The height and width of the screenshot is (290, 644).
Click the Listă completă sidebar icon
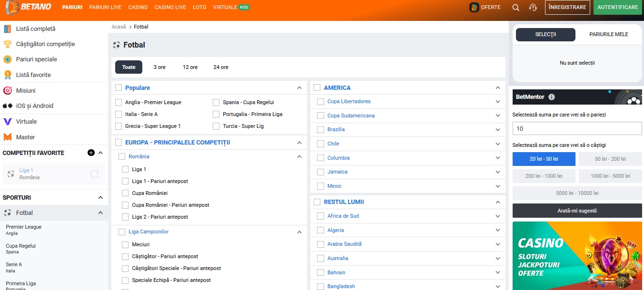point(7,29)
